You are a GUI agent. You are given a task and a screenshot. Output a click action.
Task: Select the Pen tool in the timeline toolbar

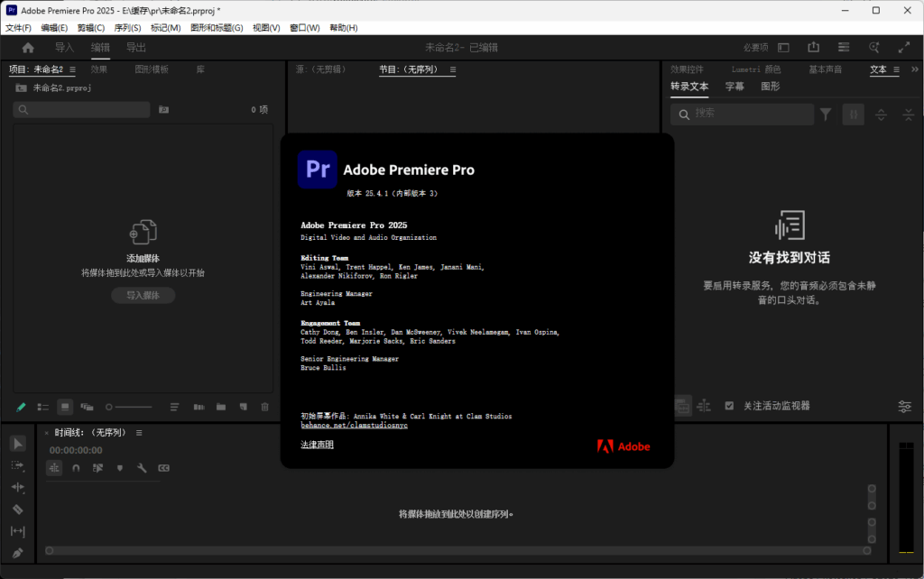click(17, 551)
